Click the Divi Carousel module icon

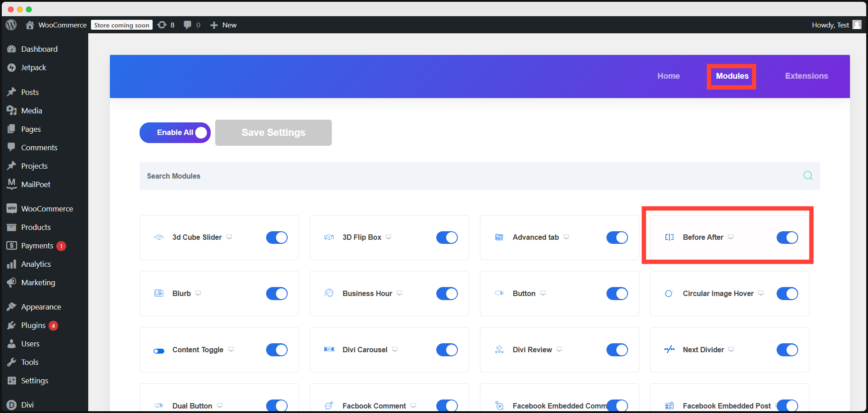click(329, 349)
